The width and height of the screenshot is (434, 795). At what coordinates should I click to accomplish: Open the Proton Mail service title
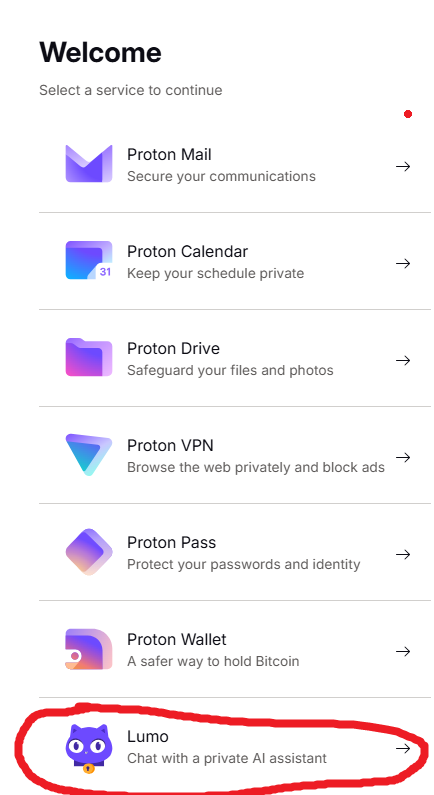[169, 155]
